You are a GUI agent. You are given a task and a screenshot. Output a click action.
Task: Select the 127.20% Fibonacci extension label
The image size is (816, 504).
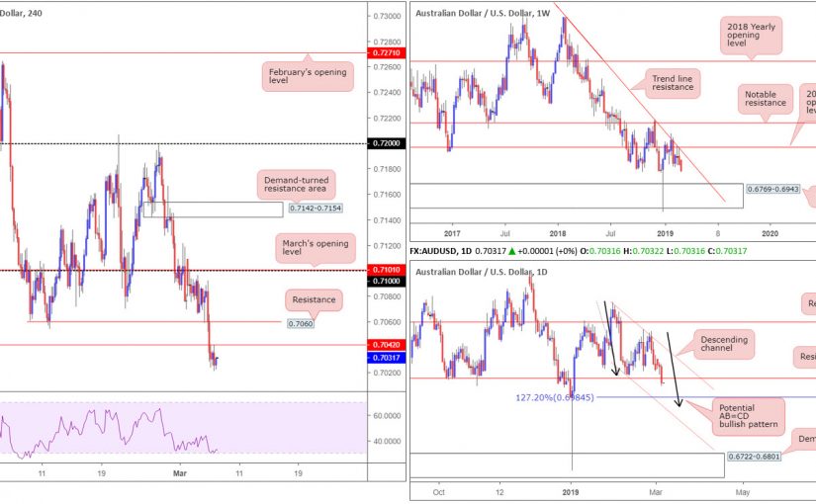point(554,397)
